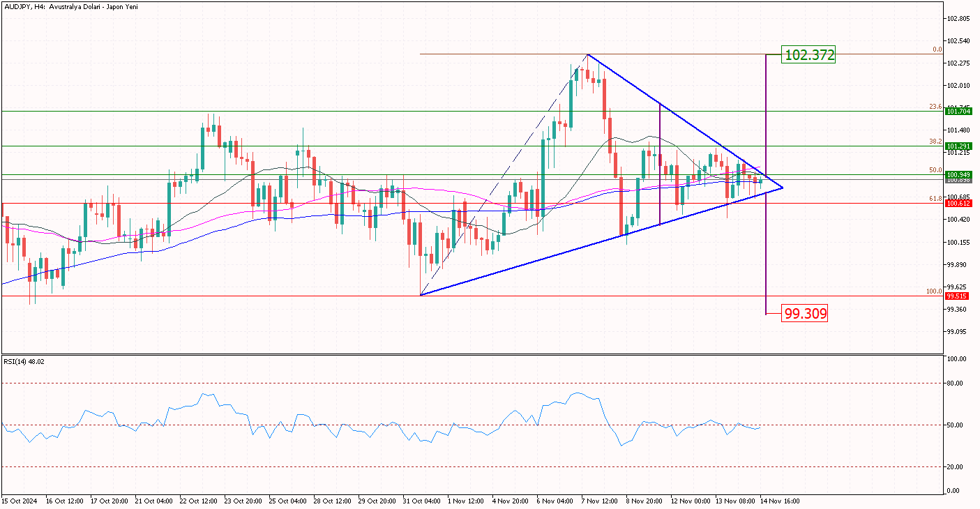Click the 99.360 price axis value
The width and height of the screenshot is (980, 509).
(x=958, y=310)
